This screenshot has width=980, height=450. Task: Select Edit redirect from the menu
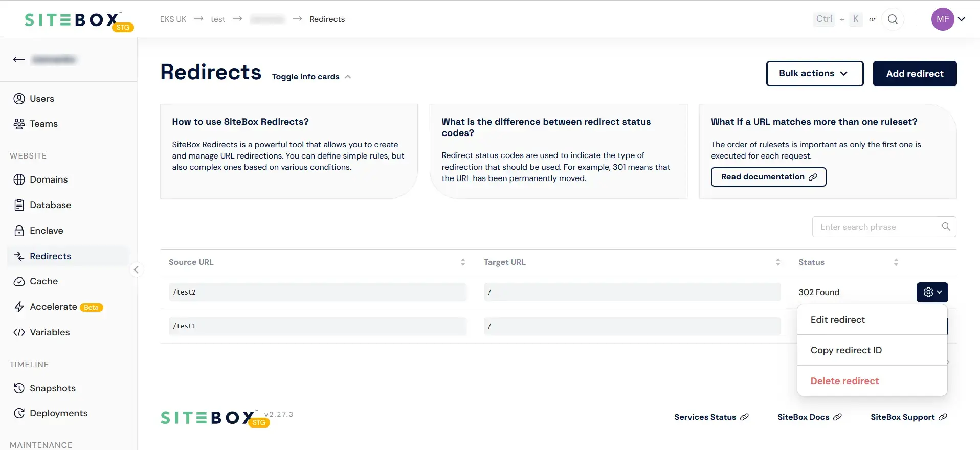872,320
